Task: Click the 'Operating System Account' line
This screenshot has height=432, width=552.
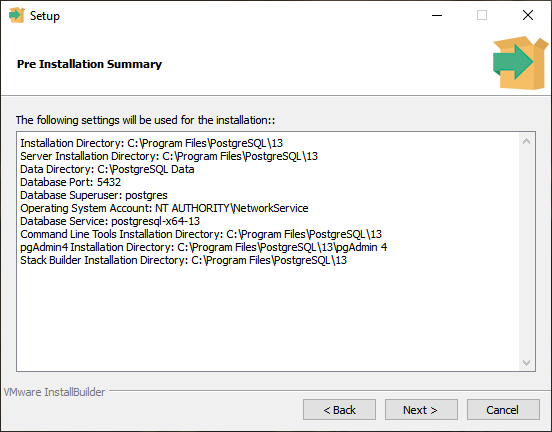Action: pos(164,208)
